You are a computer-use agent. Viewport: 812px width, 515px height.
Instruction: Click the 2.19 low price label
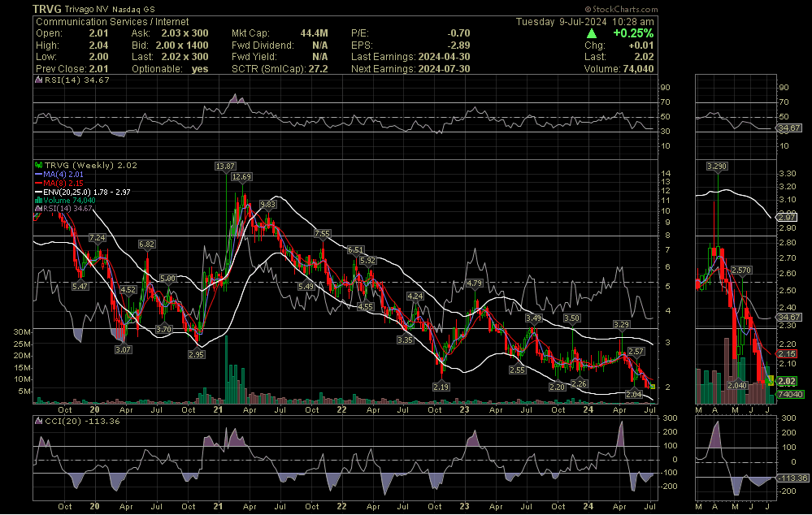pos(441,387)
